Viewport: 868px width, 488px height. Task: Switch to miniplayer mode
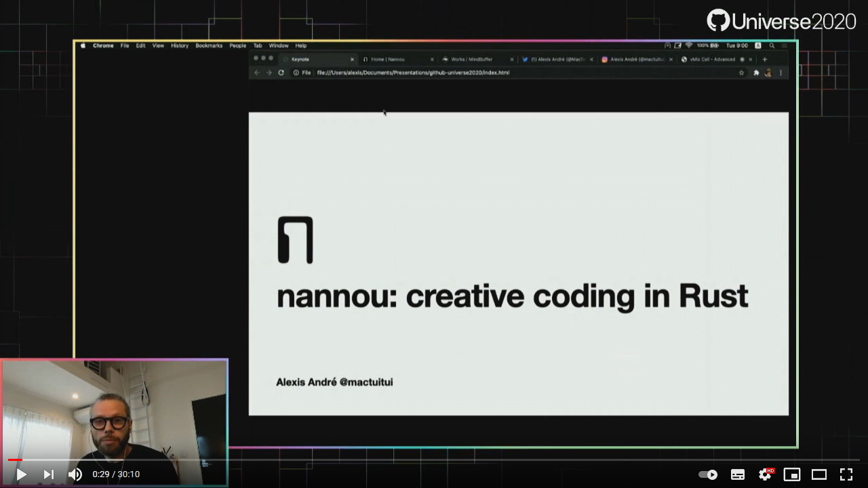pos(792,474)
